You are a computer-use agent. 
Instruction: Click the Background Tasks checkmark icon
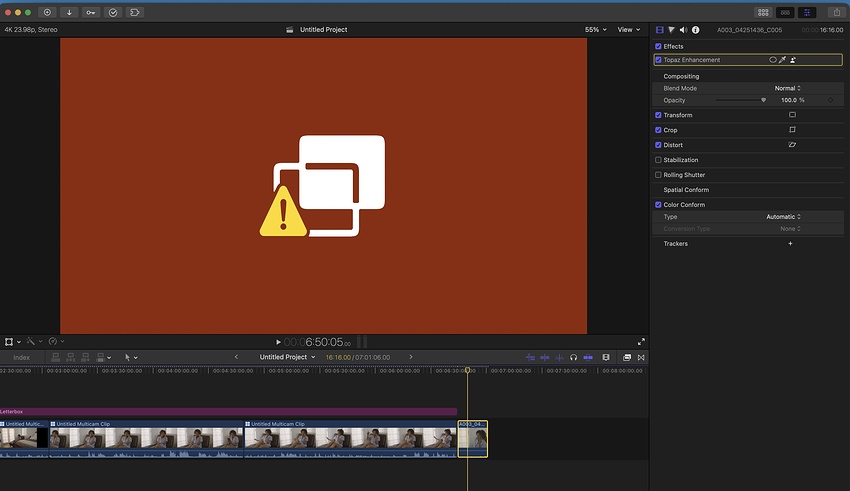click(x=113, y=12)
